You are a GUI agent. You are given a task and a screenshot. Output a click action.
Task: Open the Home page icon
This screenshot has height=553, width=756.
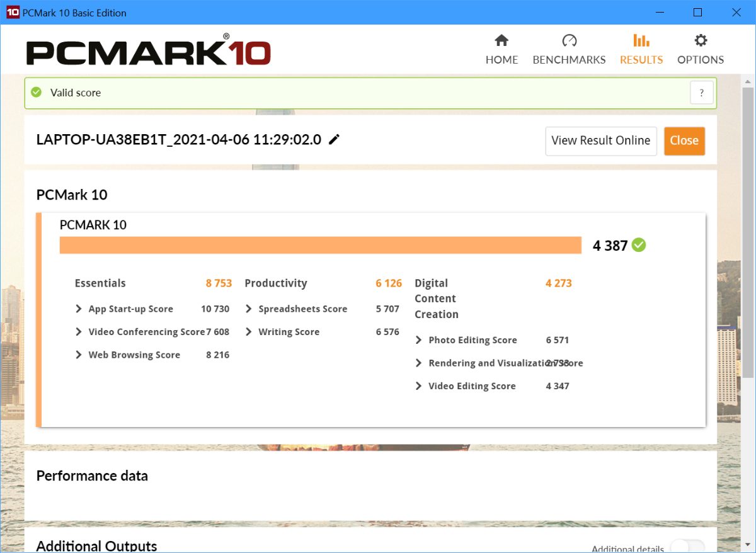pyautogui.click(x=501, y=41)
